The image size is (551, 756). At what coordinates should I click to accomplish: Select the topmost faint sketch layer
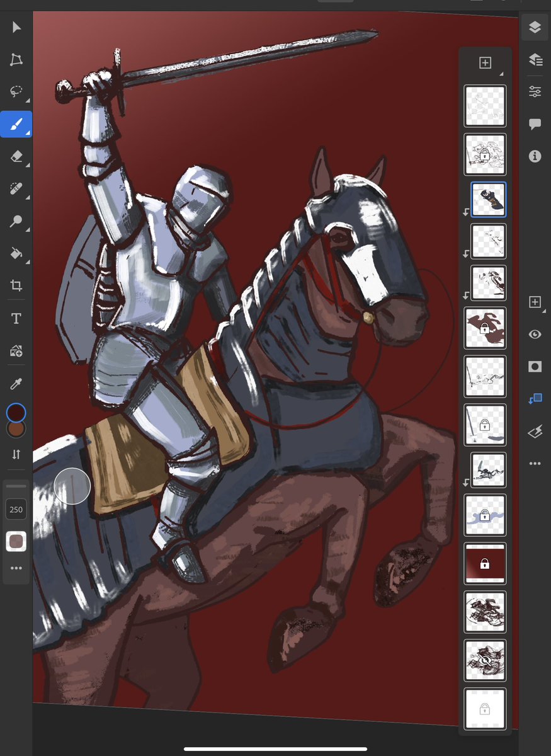pyautogui.click(x=485, y=106)
